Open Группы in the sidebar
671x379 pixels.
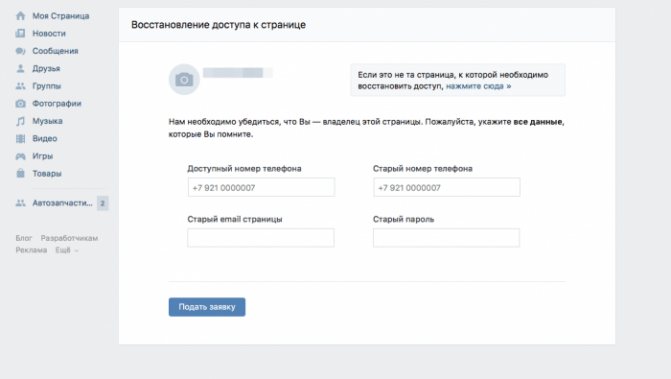pos(47,86)
